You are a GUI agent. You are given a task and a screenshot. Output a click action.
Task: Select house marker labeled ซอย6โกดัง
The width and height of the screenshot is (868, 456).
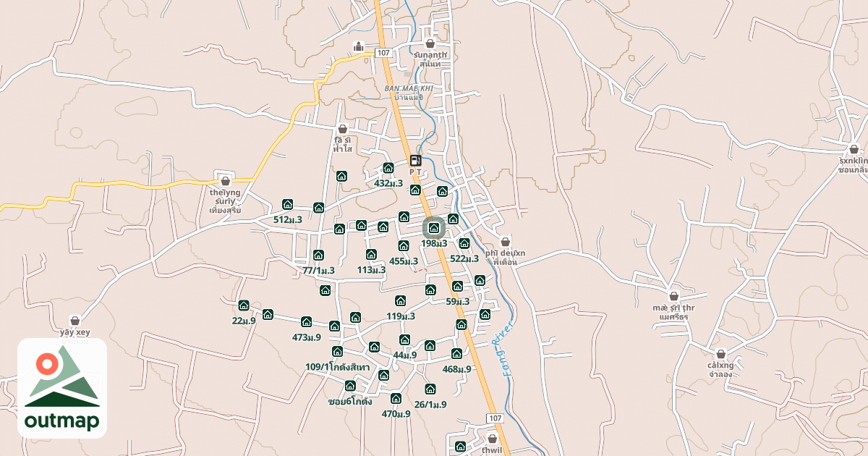[351, 386]
